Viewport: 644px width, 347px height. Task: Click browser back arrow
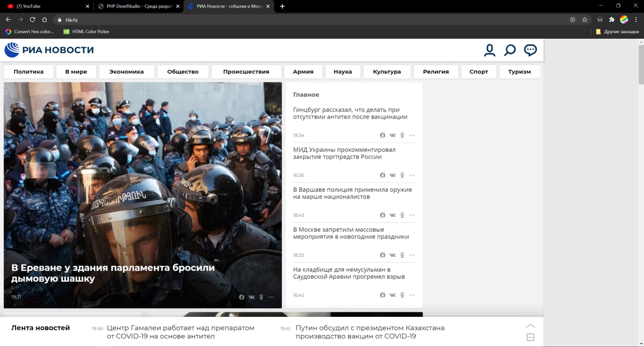click(8, 20)
